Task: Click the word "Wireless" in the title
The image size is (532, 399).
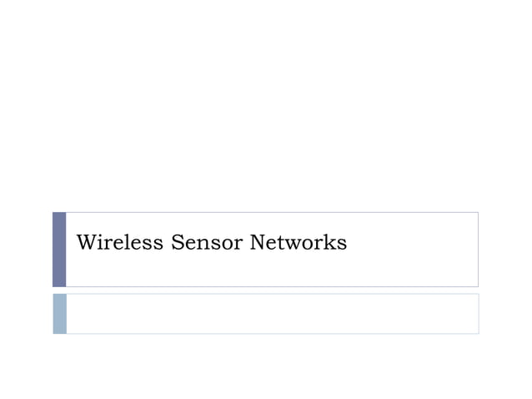Action: pyautogui.click(x=119, y=243)
